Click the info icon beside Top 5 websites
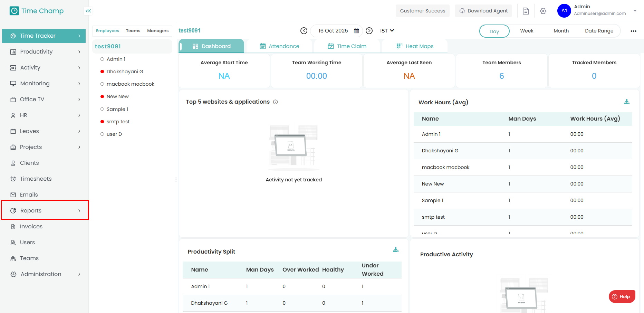The width and height of the screenshot is (644, 313). [276, 102]
